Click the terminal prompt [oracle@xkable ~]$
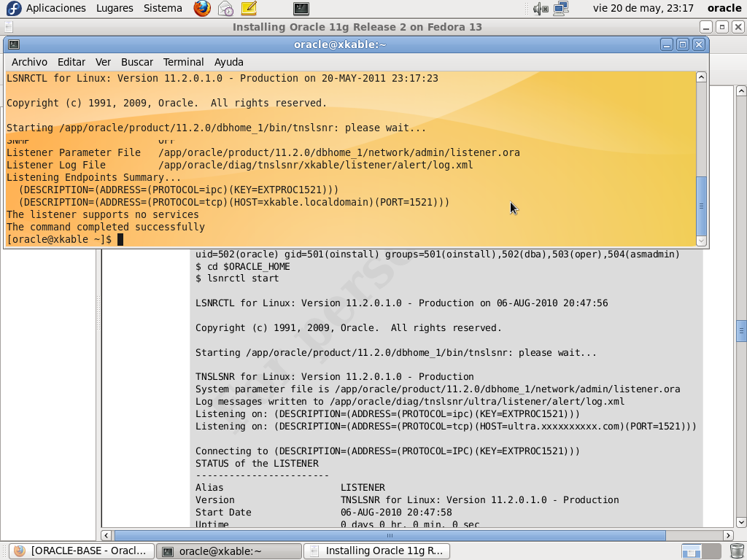Viewport: 747px width, 560px height. tap(59, 239)
